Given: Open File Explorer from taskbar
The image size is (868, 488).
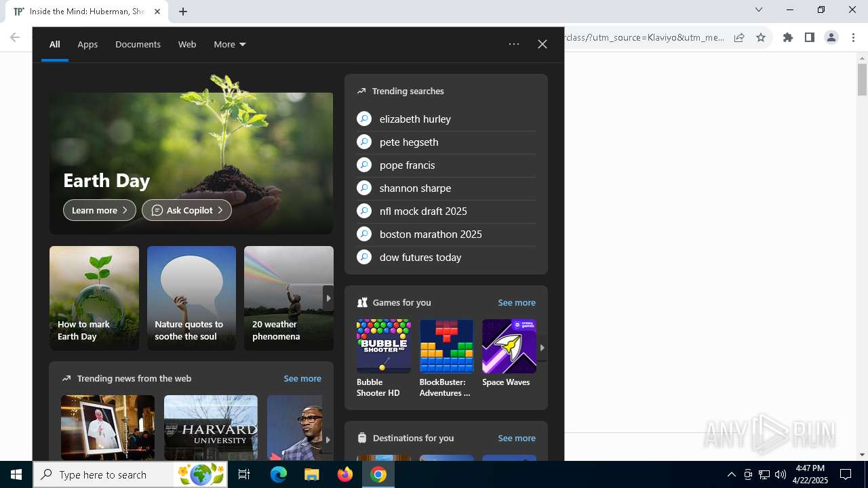Looking at the screenshot, I should [311, 474].
